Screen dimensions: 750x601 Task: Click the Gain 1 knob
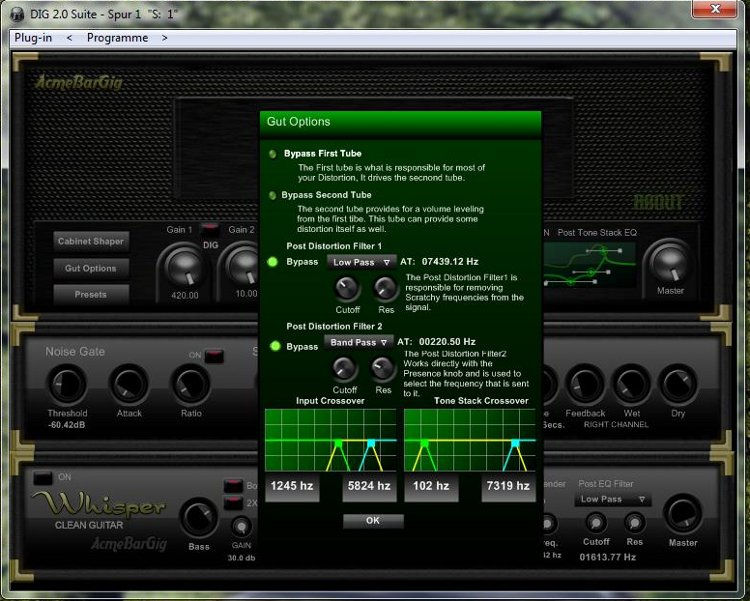click(x=184, y=268)
